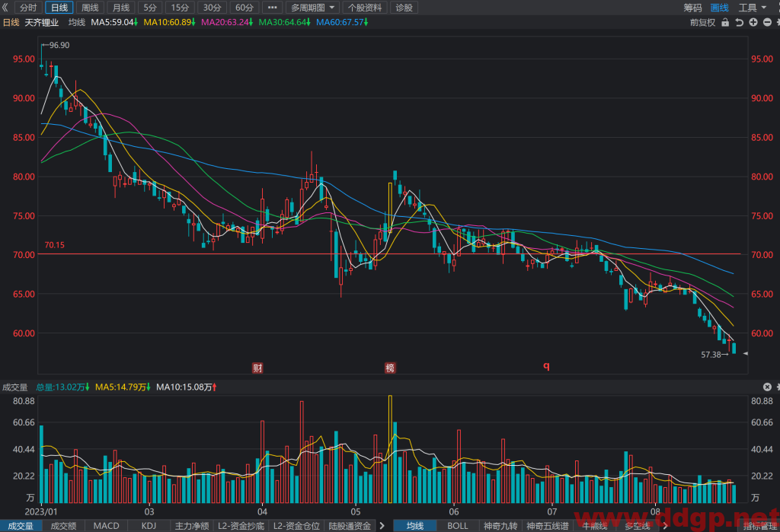Open 个股资料 stock information
780x532 pixels.
point(365,8)
